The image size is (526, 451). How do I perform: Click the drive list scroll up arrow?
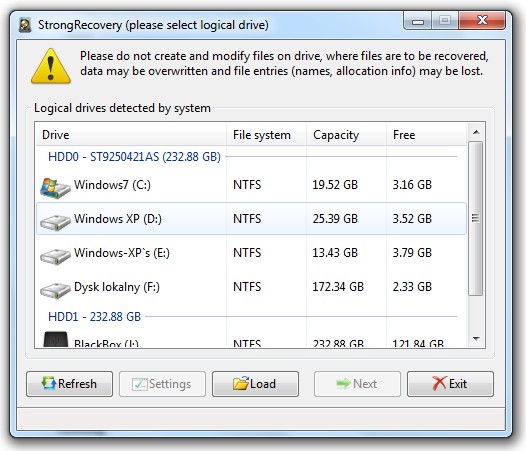(x=476, y=132)
